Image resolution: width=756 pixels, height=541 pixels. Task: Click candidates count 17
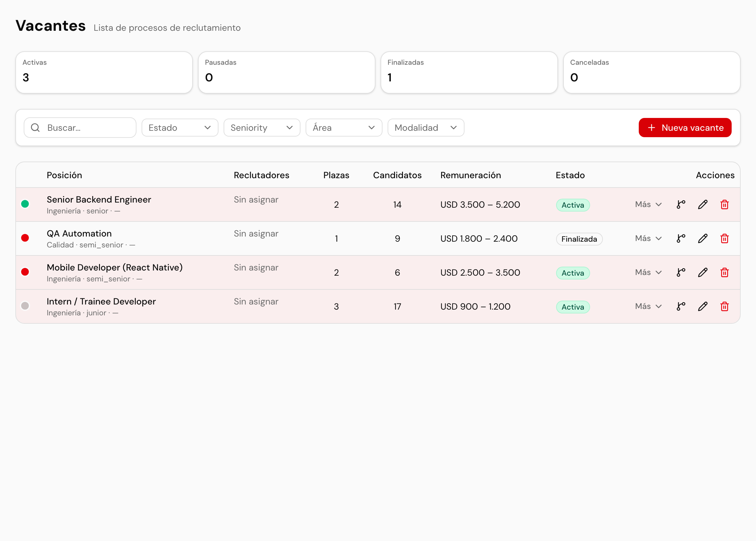(397, 306)
